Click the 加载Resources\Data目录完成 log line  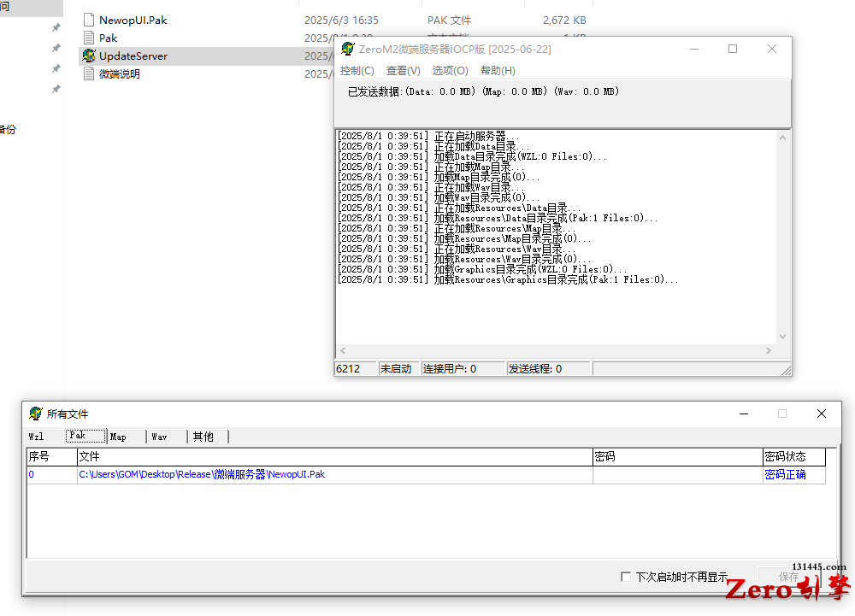(x=498, y=219)
